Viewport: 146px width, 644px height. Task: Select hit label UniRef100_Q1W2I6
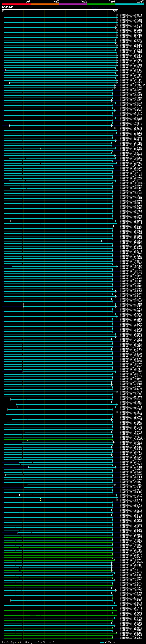point(131,63)
